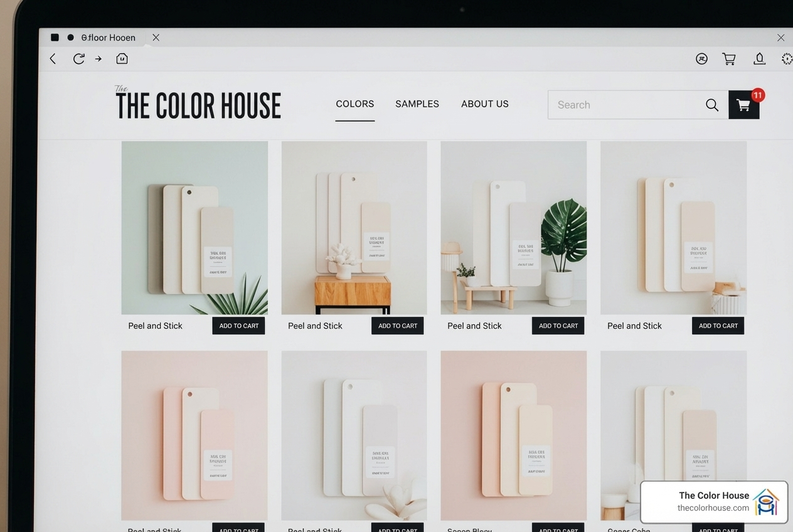Click the page reload icon
Viewport: 793px width, 532px height.
click(x=78, y=58)
